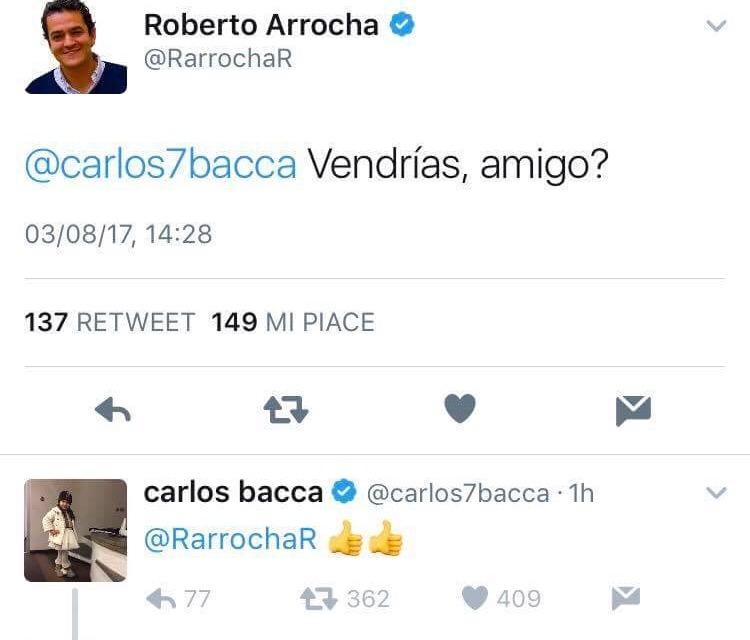Open options chevron on carlos bacca's reply

pyautogui.click(x=716, y=493)
